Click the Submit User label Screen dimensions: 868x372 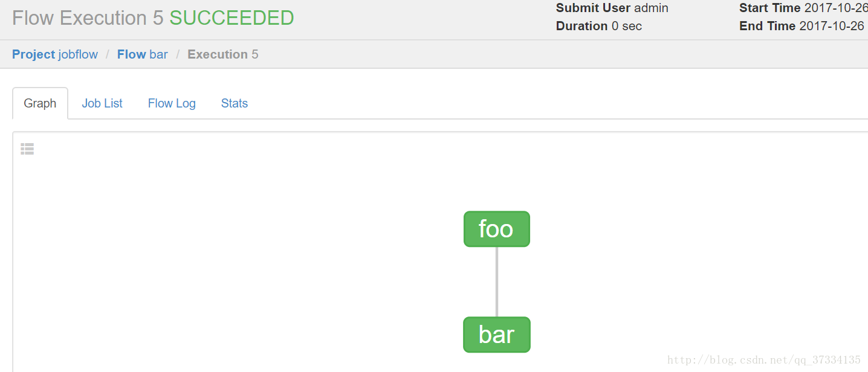tap(593, 8)
